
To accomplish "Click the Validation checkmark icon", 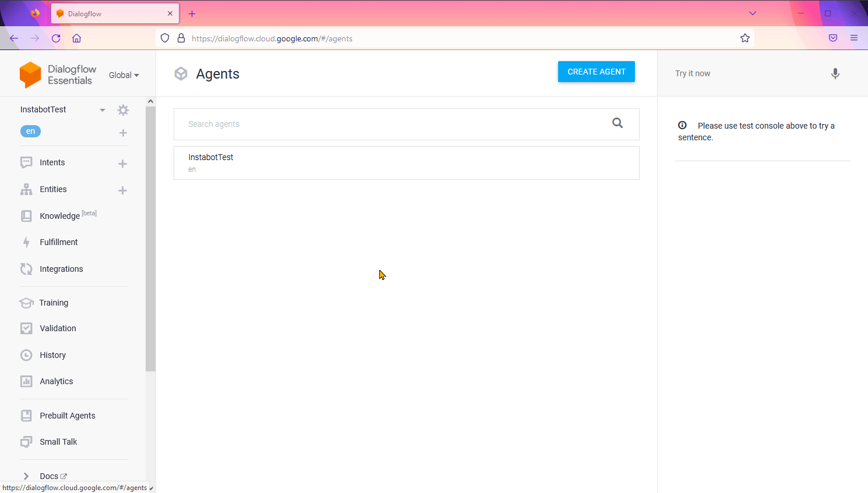I will [x=26, y=328].
